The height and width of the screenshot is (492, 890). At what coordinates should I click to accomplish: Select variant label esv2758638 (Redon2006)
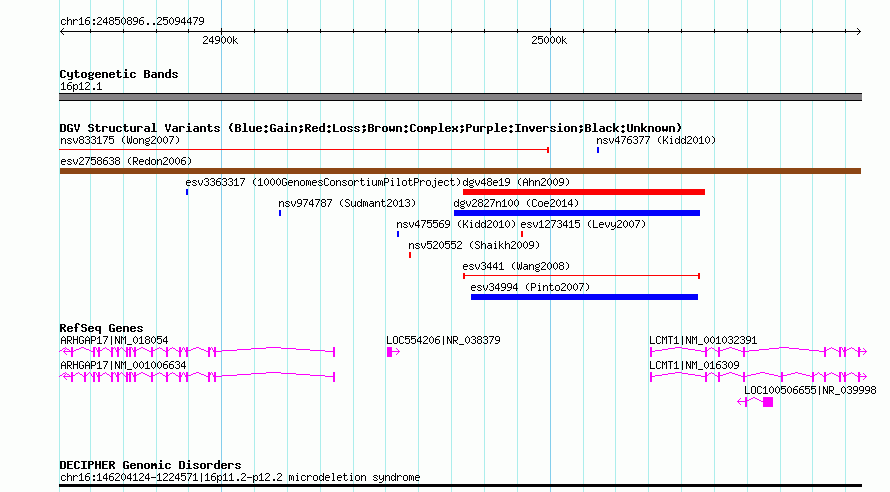pyautogui.click(x=126, y=162)
